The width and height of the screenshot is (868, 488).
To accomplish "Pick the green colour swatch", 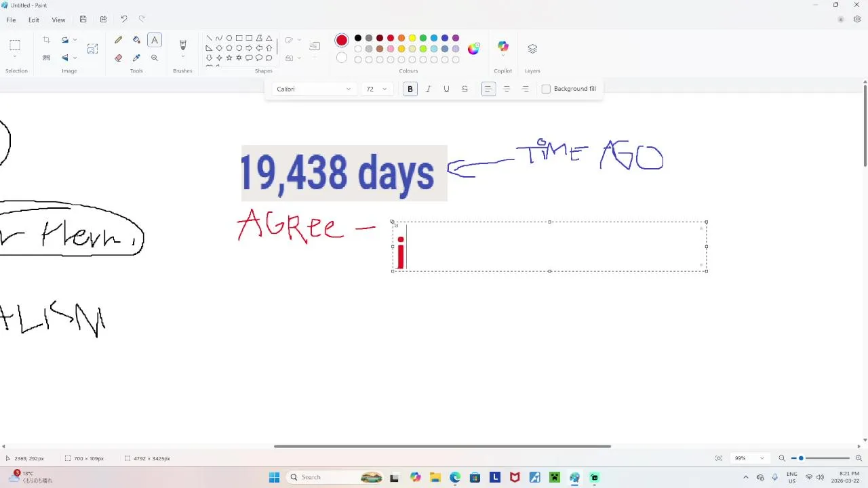I will coord(423,38).
